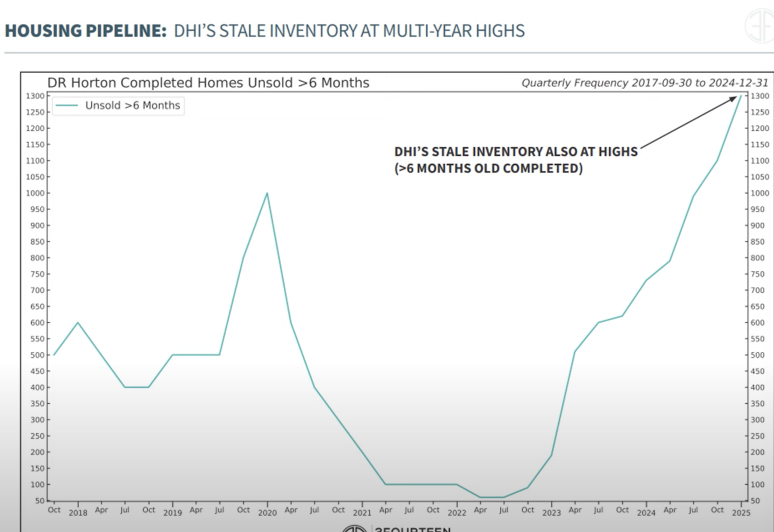
Task: Click the "DHI'S STALE INVENTORY AT MULTI-YEAR HIGHS" subtitle
Action: click(x=349, y=31)
